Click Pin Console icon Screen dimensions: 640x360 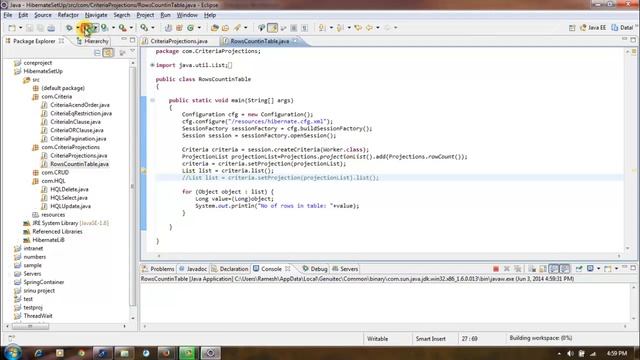tap(579, 269)
